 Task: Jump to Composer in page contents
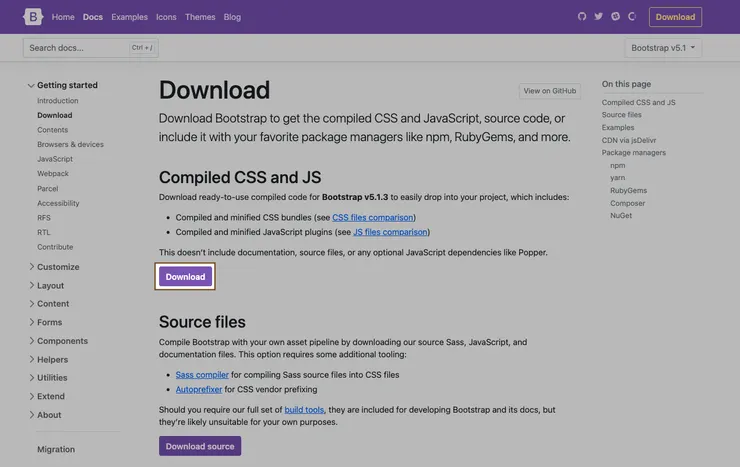click(x=627, y=203)
